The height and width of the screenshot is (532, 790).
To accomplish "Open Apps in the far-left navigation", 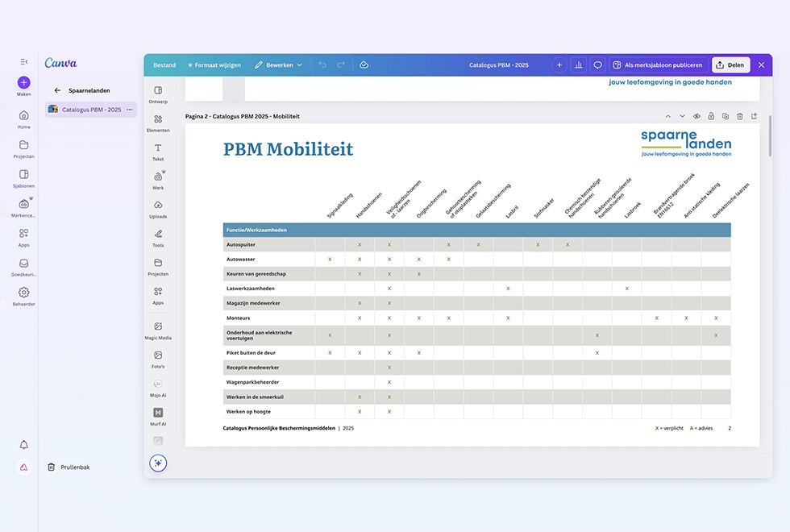I will pyautogui.click(x=23, y=237).
